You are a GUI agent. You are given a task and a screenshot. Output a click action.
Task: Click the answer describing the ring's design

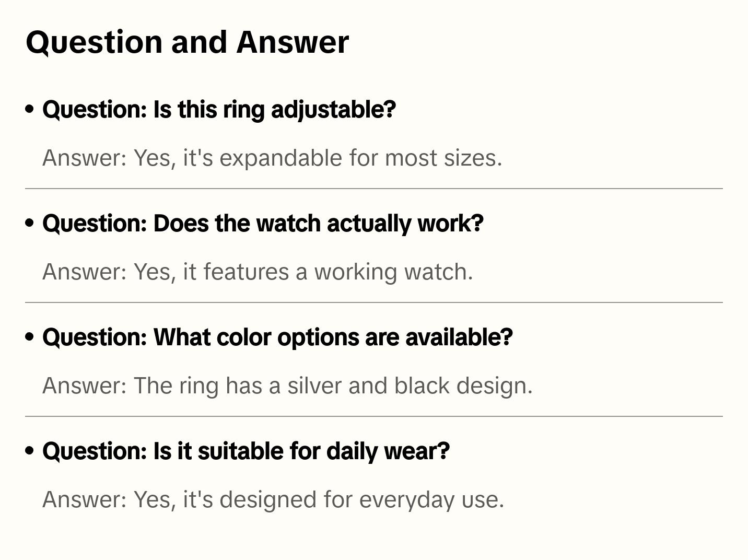click(287, 386)
